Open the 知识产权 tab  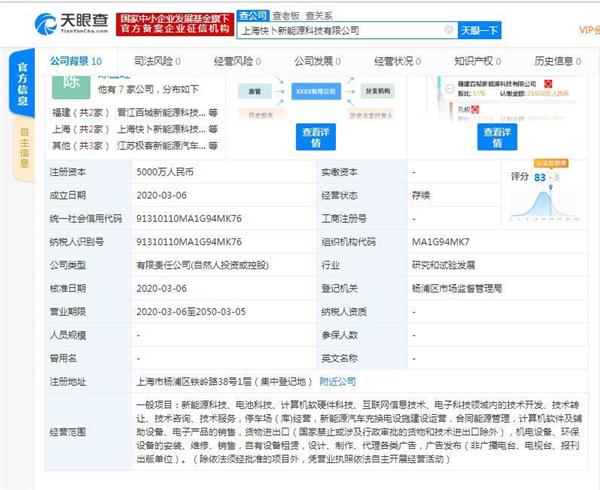[x=478, y=61]
